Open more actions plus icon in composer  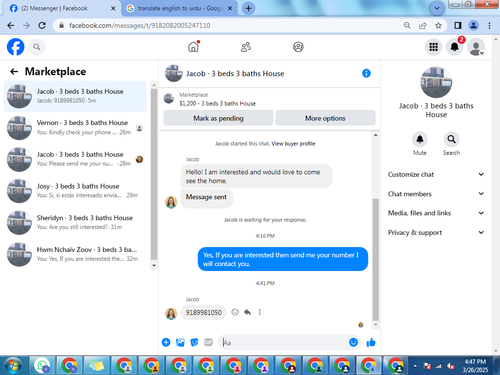[166, 342]
